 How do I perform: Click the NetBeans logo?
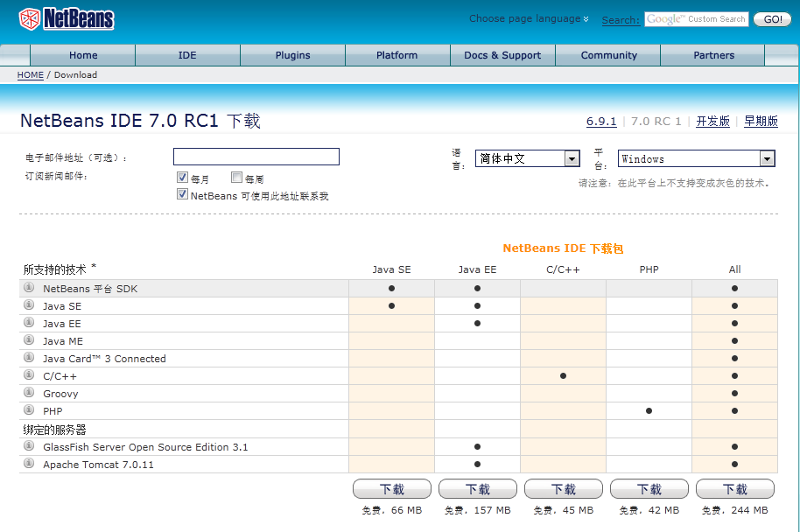click(x=67, y=19)
